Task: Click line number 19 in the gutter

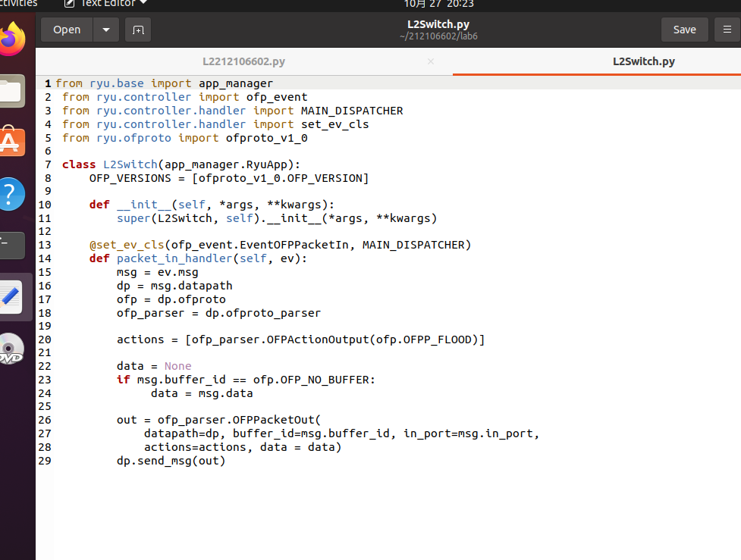Action: [45, 327]
